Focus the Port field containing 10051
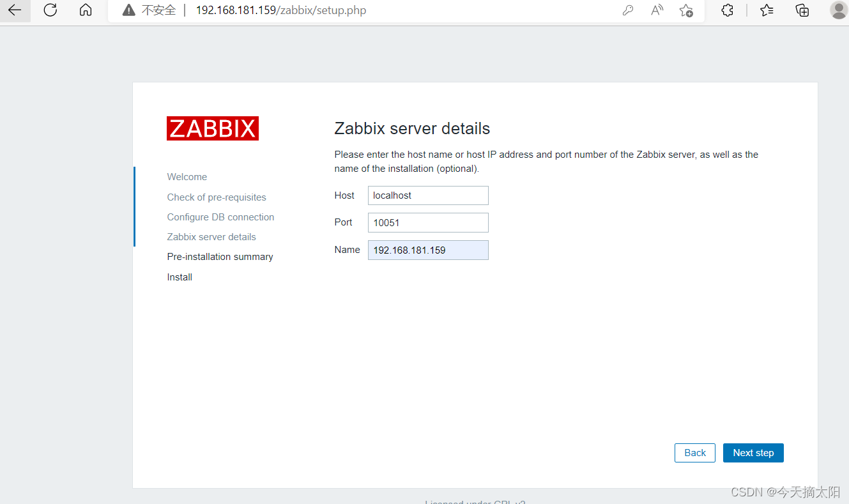 (x=428, y=222)
